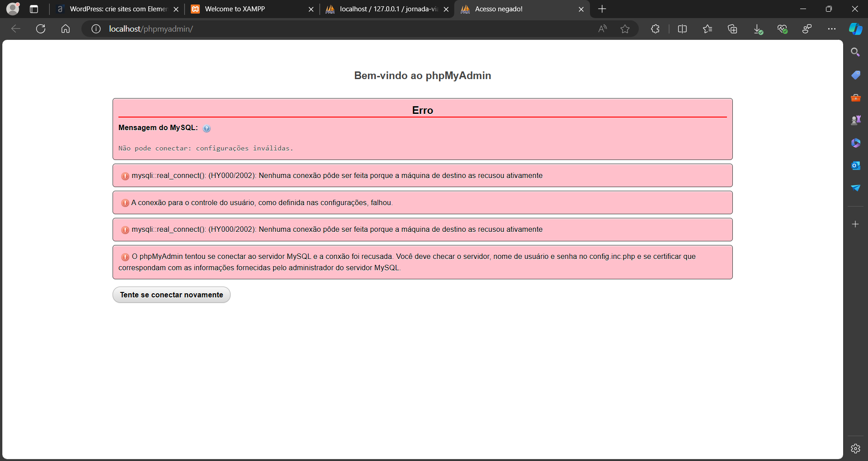Image resolution: width=868 pixels, height=461 pixels.
Task: Open sidebar shopping tag icon
Action: point(855,75)
